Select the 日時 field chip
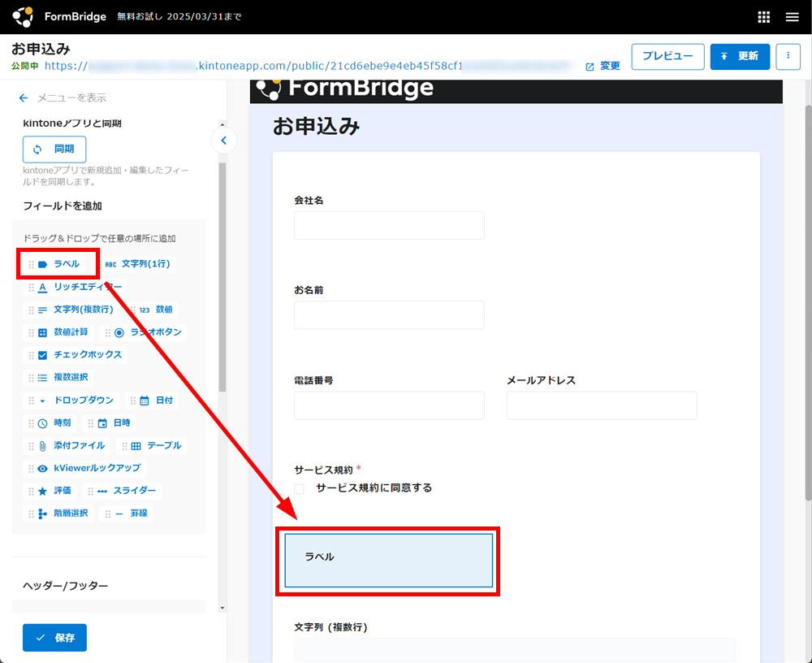Image resolution: width=812 pixels, height=663 pixels. pos(110,423)
